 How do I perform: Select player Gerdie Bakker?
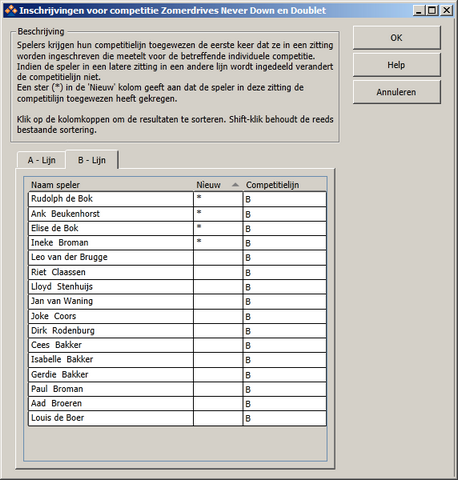coord(111,375)
